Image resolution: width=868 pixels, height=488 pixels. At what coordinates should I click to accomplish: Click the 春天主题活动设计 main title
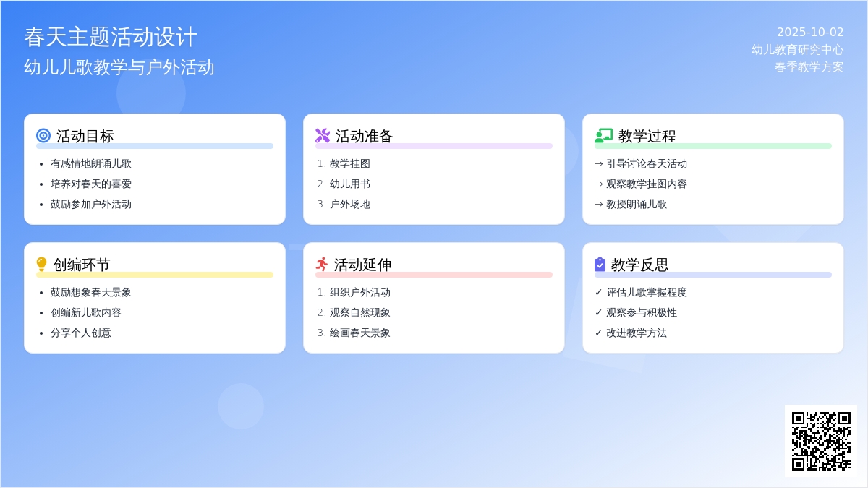point(111,37)
